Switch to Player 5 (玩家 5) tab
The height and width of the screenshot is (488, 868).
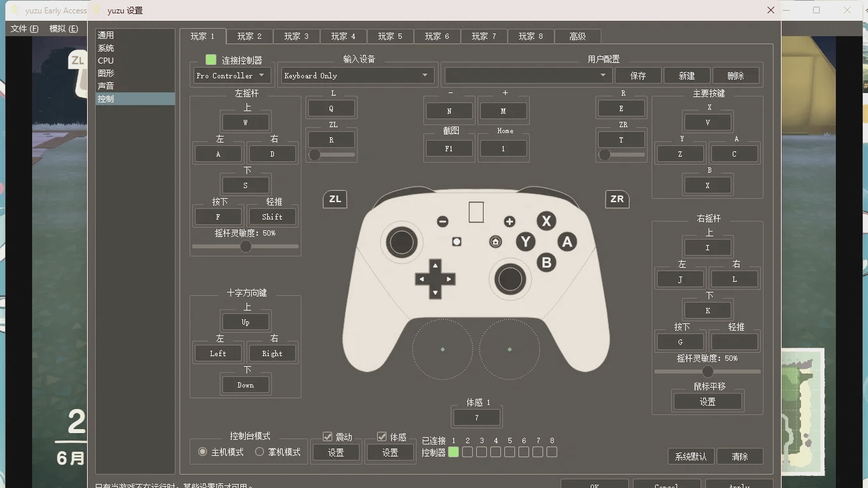(x=390, y=37)
